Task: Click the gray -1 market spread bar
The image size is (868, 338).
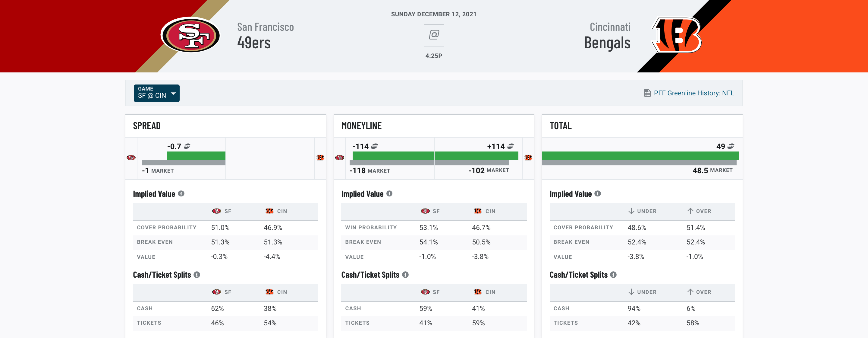Action: pyautogui.click(x=184, y=163)
